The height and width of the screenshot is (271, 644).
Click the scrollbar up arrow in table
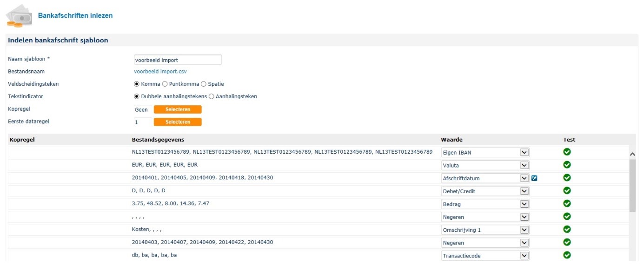[x=632, y=154]
